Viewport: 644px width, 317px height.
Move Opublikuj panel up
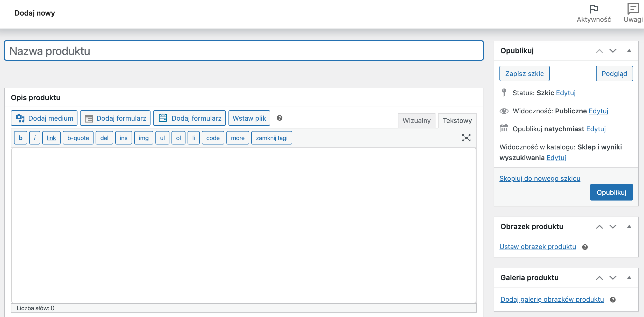(599, 51)
